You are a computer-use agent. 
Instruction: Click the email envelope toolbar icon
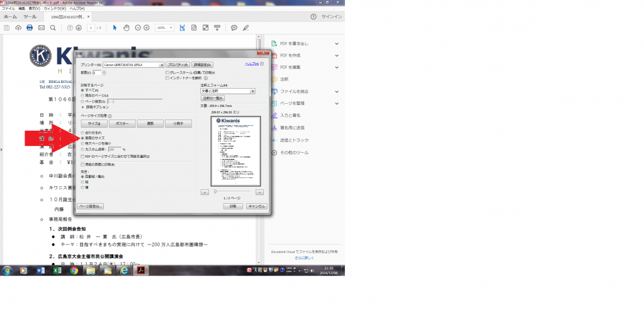click(42, 28)
